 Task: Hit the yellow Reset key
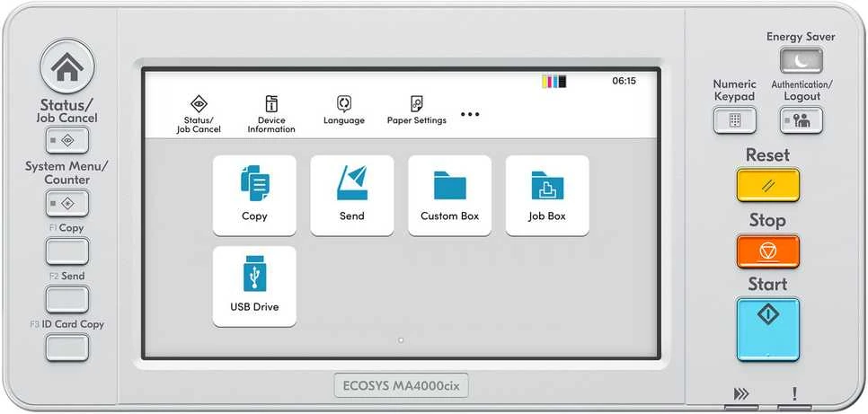[x=767, y=185]
